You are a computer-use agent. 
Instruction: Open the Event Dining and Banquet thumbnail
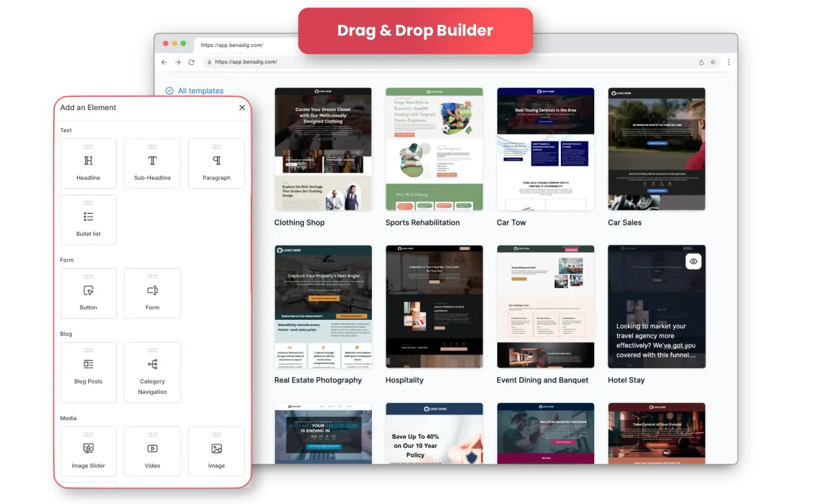546,307
